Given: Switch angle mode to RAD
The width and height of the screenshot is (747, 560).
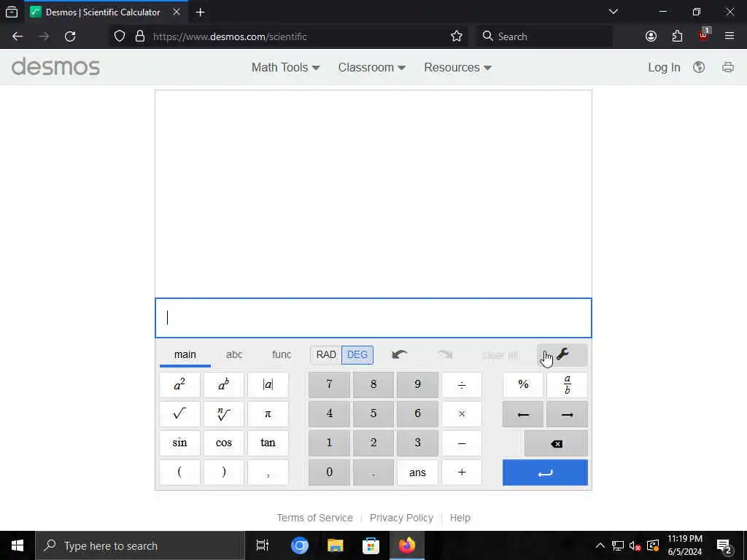Looking at the screenshot, I should pyautogui.click(x=326, y=355).
